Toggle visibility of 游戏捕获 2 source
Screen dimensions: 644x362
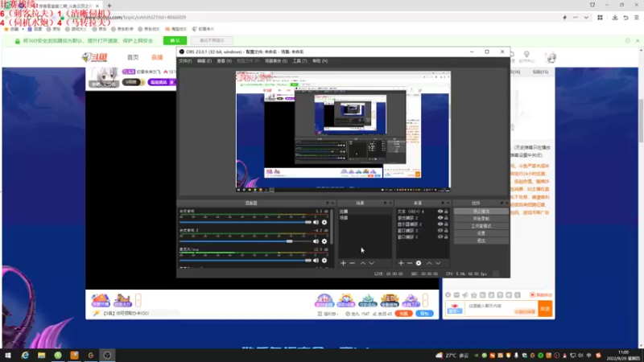pyautogui.click(x=440, y=218)
